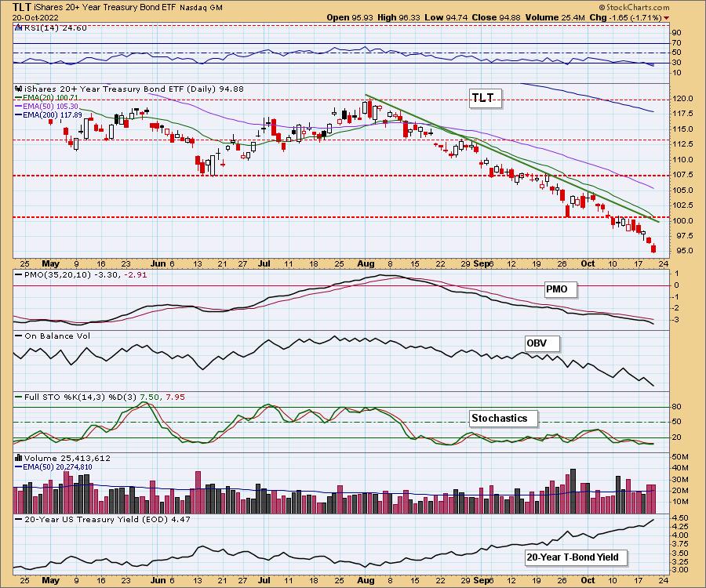Viewport: 706px width, 588px height.
Task: Click the 'Chg -1.65 (-1.71%)' value
Action: point(625,17)
